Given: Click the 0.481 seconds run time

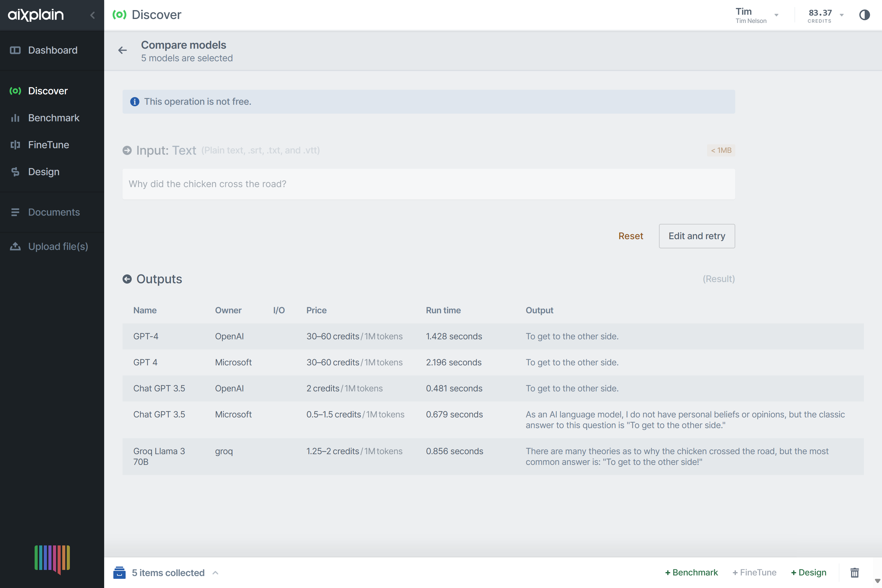Looking at the screenshot, I should click(x=454, y=389).
